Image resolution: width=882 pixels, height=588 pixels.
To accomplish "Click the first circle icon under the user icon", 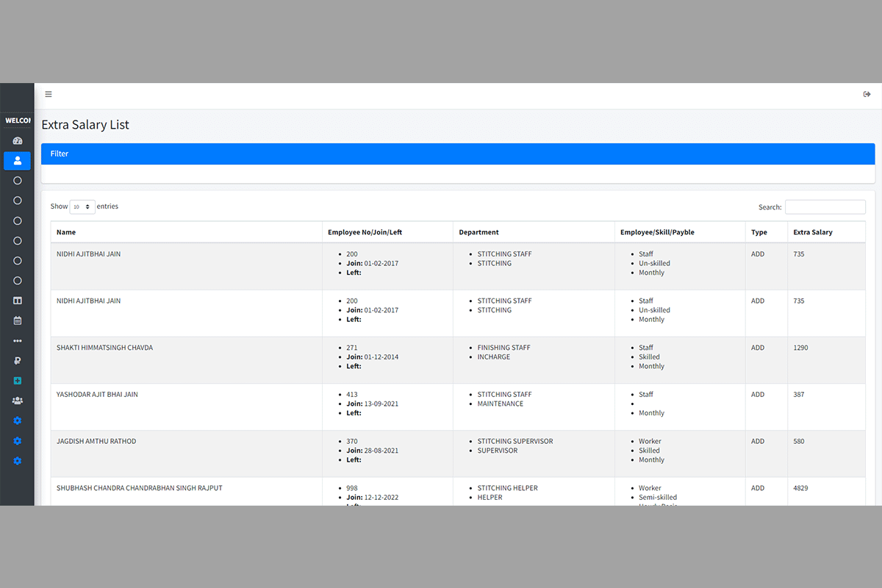I will [18, 180].
